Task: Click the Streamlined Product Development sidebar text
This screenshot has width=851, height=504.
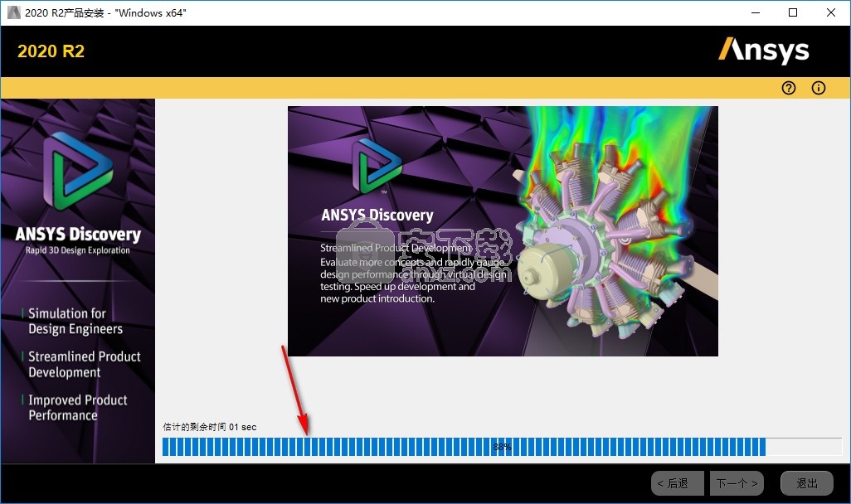Action: point(84,364)
